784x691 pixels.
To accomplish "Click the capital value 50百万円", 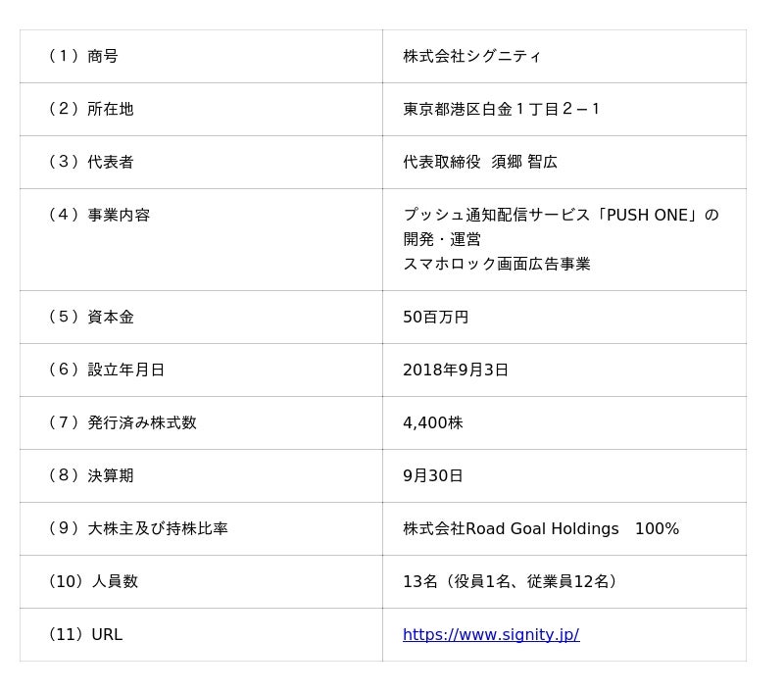I will [435, 318].
